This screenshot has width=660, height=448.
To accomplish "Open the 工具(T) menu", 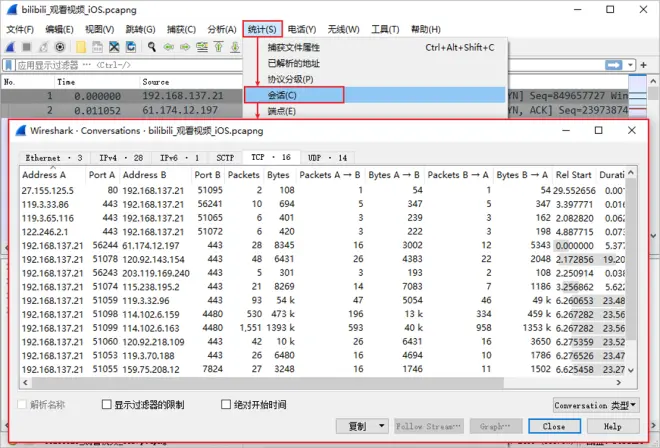I will pos(385,29).
